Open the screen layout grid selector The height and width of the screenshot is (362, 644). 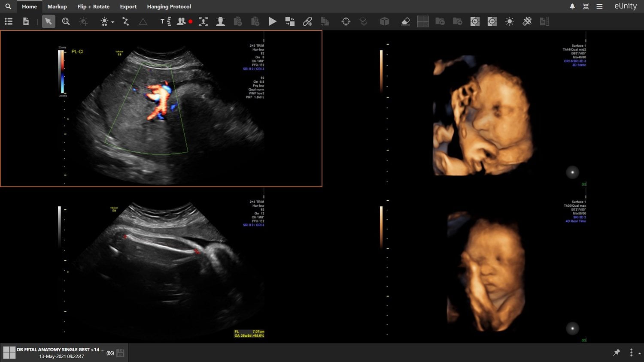click(423, 21)
